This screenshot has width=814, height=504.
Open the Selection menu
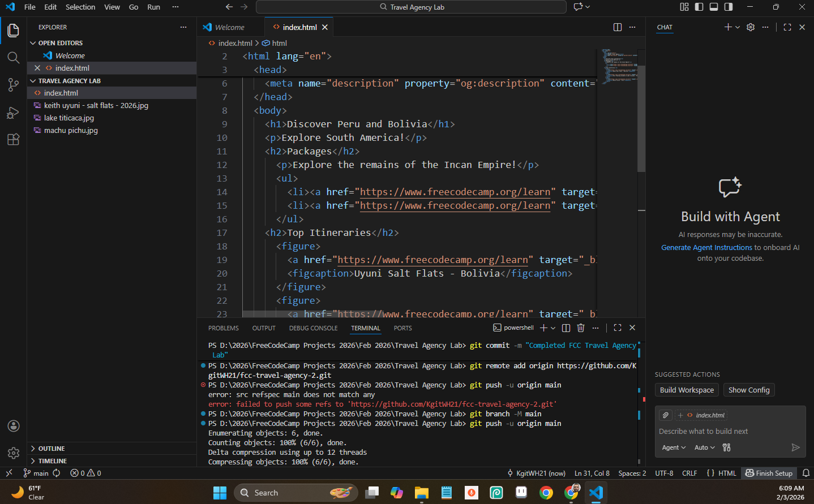80,7
